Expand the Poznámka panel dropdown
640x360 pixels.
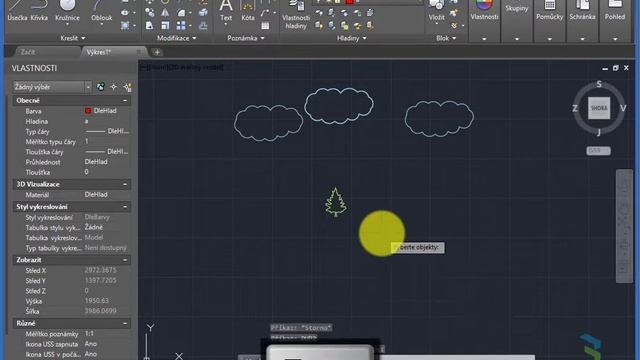coord(246,38)
